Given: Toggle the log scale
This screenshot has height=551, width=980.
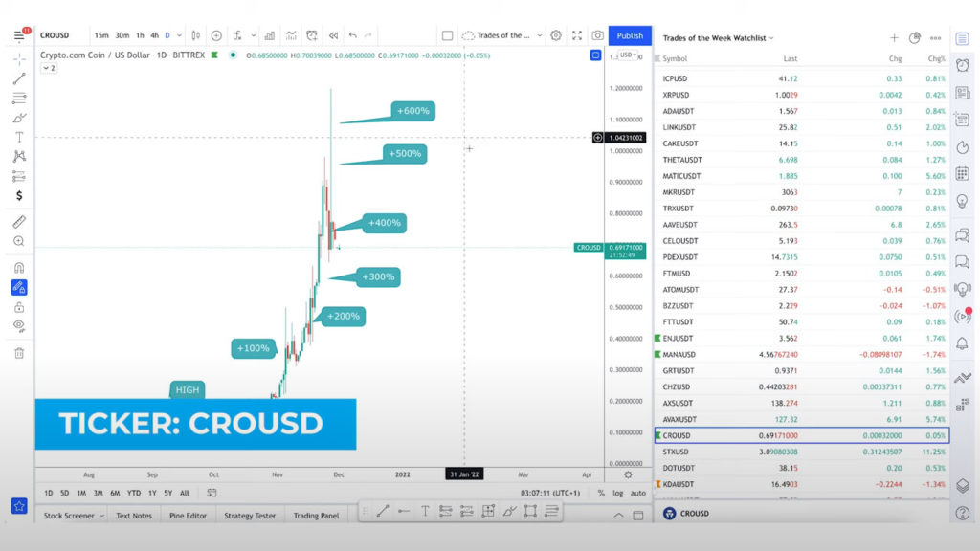Looking at the screenshot, I should [618, 493].
